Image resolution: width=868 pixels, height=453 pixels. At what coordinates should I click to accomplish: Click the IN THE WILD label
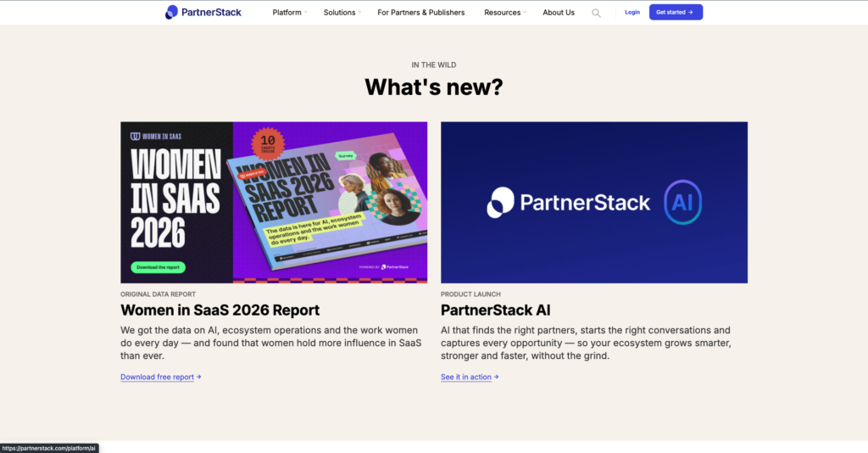pos(434,64)
